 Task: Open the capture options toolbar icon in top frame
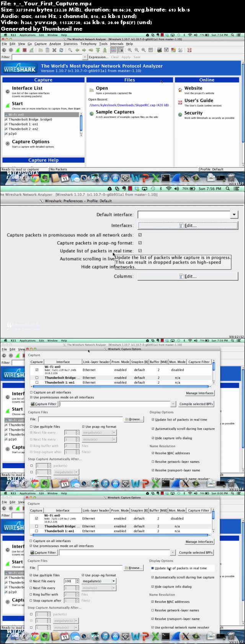coord(11,50)
